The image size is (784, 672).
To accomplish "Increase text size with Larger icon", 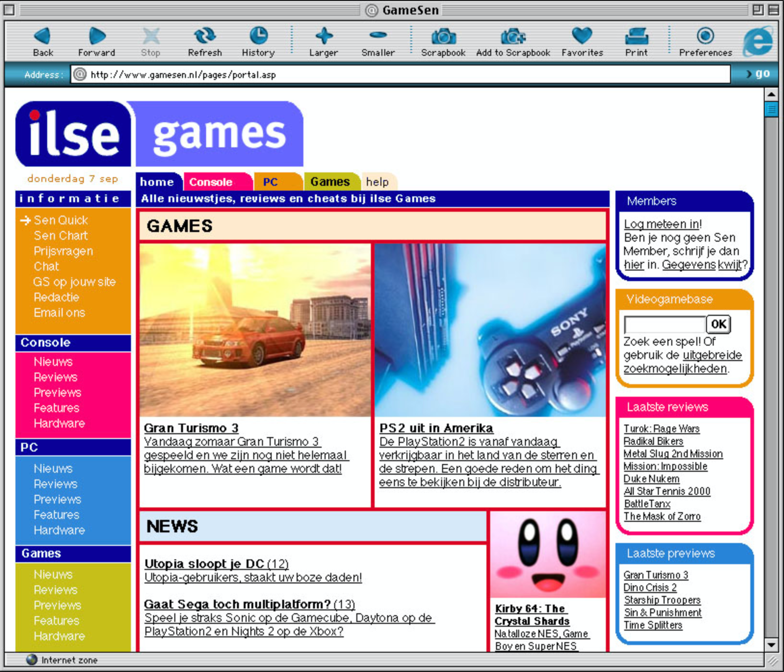I will [x=324, y=36].
